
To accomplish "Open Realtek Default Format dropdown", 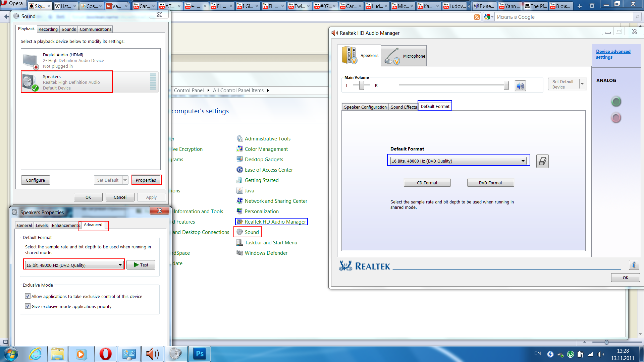I will pyautogui.click(x=459, y=161).
